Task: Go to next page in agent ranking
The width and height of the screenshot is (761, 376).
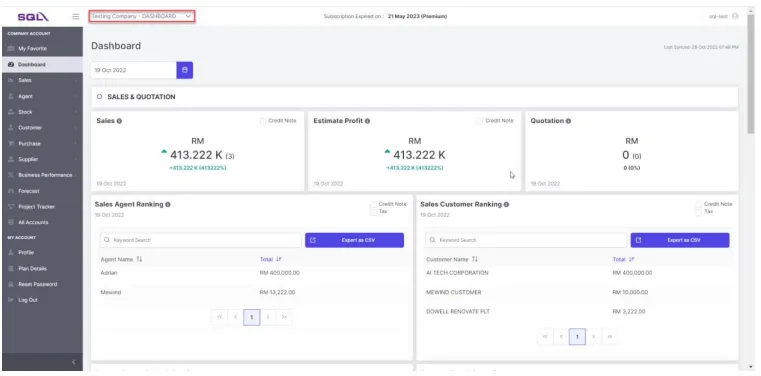Action: (x=268, y=317)
